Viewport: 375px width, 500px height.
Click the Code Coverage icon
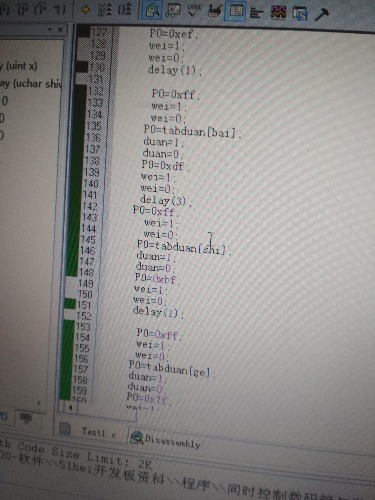pyautogui.click(x=194, y=10)
